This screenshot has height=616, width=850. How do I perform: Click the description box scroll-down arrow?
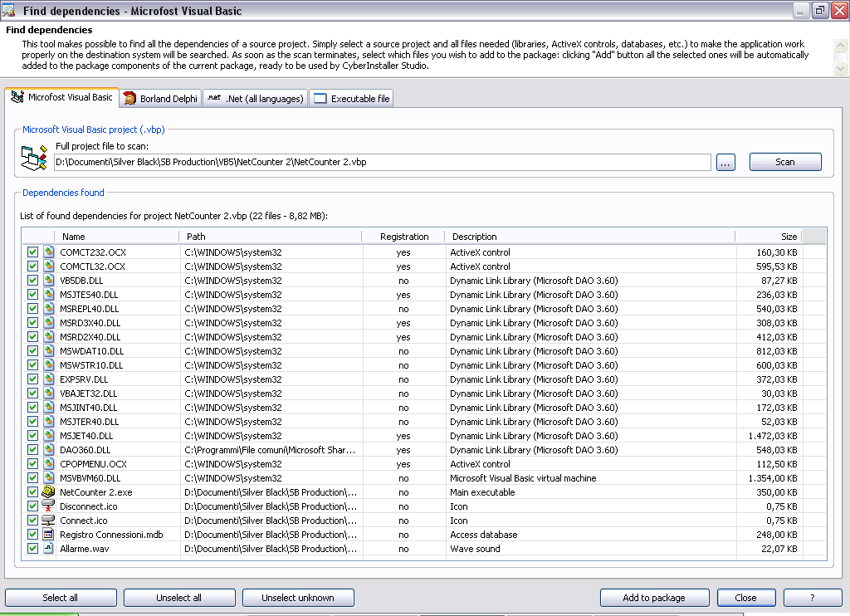coord(840,68)
